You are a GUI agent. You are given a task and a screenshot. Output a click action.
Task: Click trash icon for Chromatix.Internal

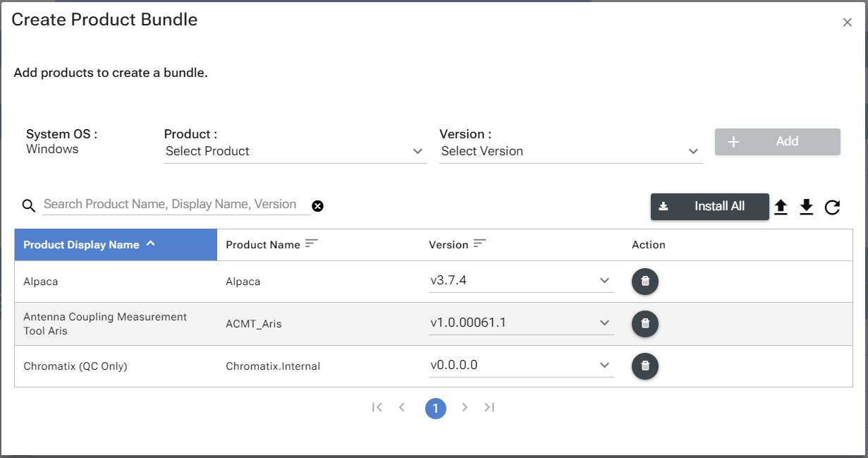644,366
